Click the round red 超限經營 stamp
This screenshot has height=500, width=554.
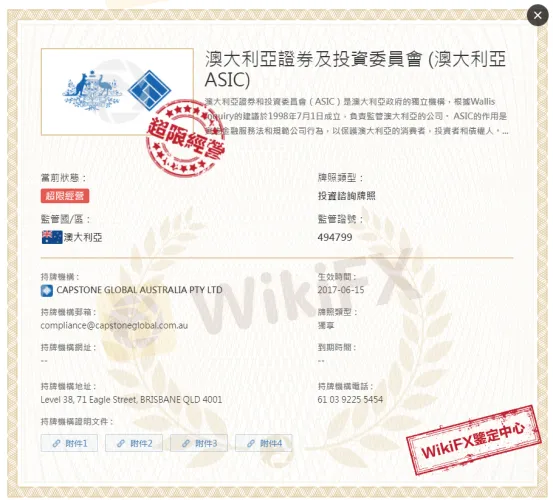point(185,139)
